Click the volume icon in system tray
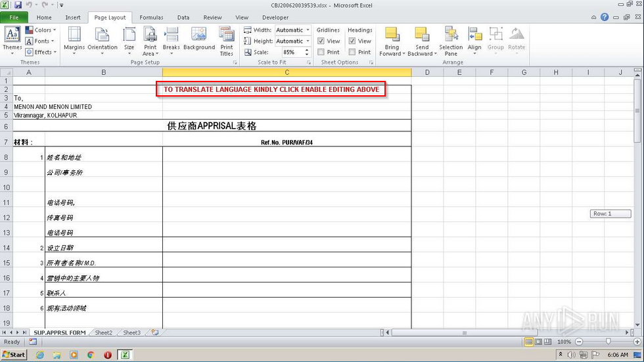Screen dimensions: 644x362 pos(571,355)
